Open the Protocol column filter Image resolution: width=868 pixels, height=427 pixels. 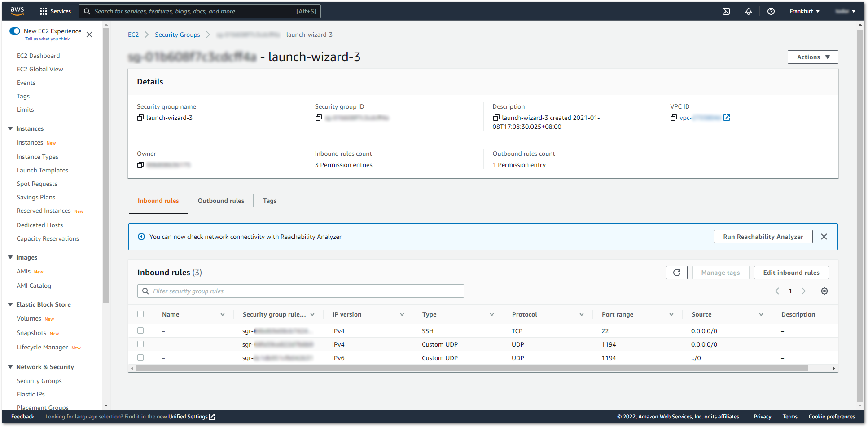click(582, 314)
